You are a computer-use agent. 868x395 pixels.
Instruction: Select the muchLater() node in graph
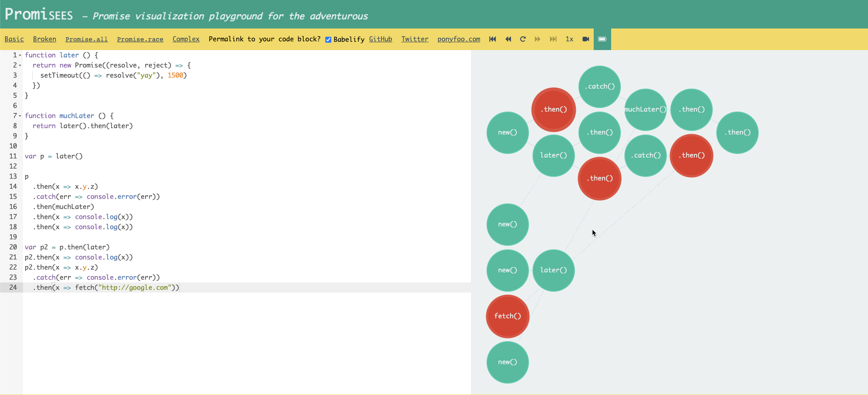tap(646, 110)
